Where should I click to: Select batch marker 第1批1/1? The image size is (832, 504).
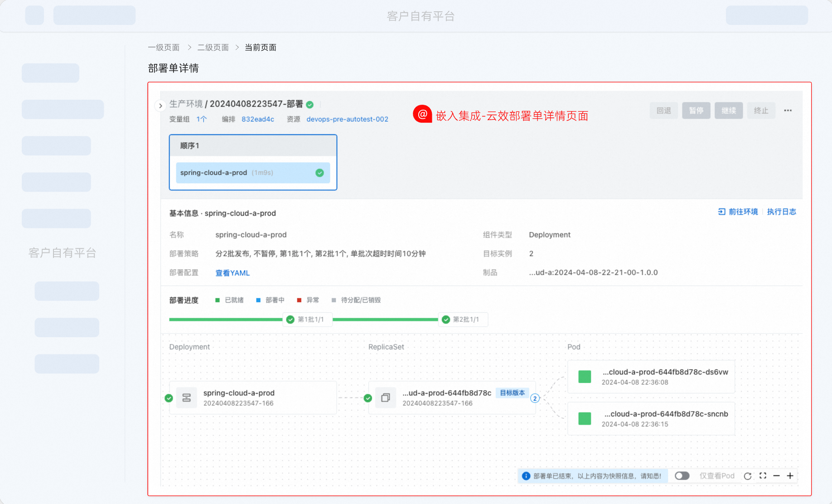click(x=307, y=320)
